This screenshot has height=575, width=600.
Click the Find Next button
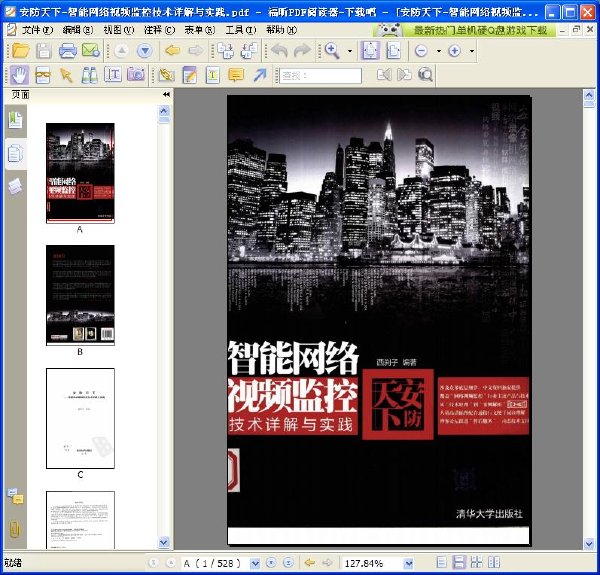click(x=404, y=75)
